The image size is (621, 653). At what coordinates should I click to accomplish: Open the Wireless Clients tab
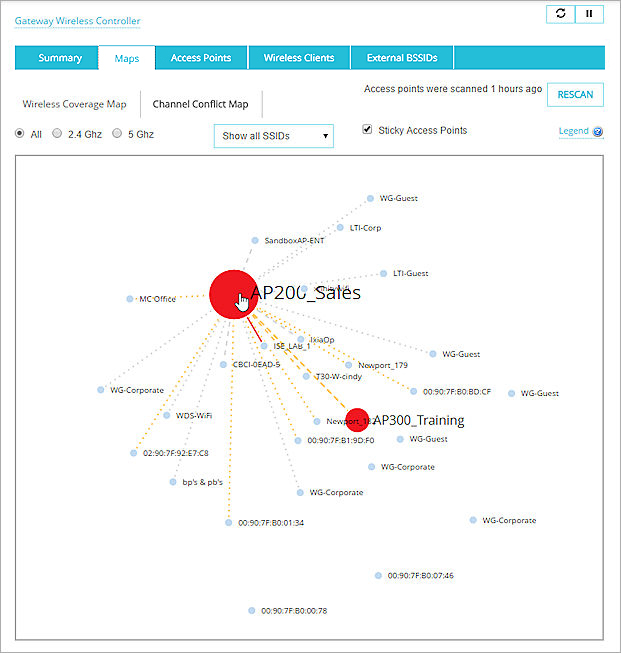pyautogui.click(x=298, y=58)
